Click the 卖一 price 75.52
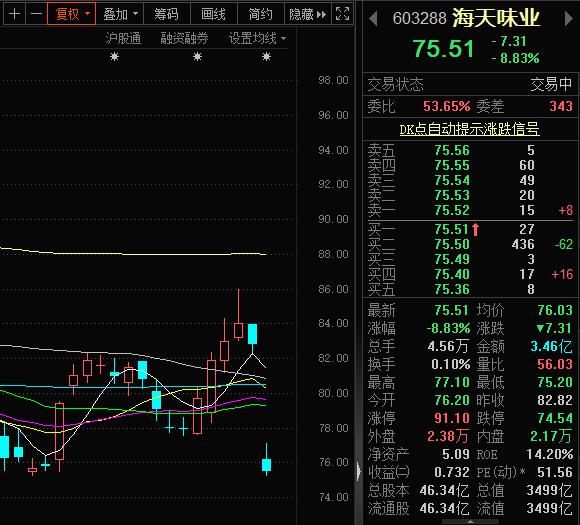 click(x=452, y=210)
